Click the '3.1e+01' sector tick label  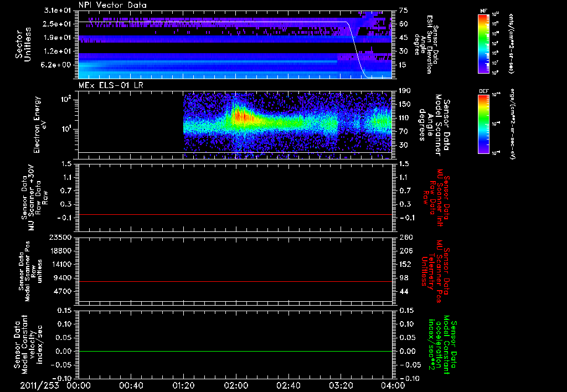click(57, 10)
